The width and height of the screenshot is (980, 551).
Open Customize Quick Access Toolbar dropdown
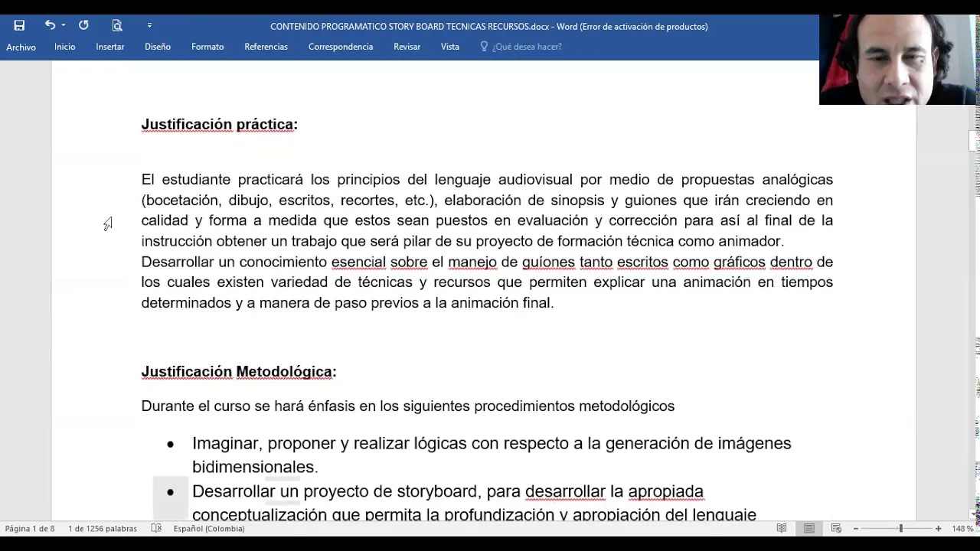(x=149, y=25)
